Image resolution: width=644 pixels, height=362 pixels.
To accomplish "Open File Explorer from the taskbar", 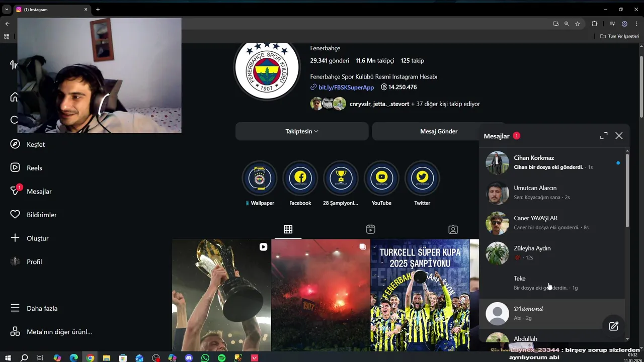I will [x=107, y=358].
